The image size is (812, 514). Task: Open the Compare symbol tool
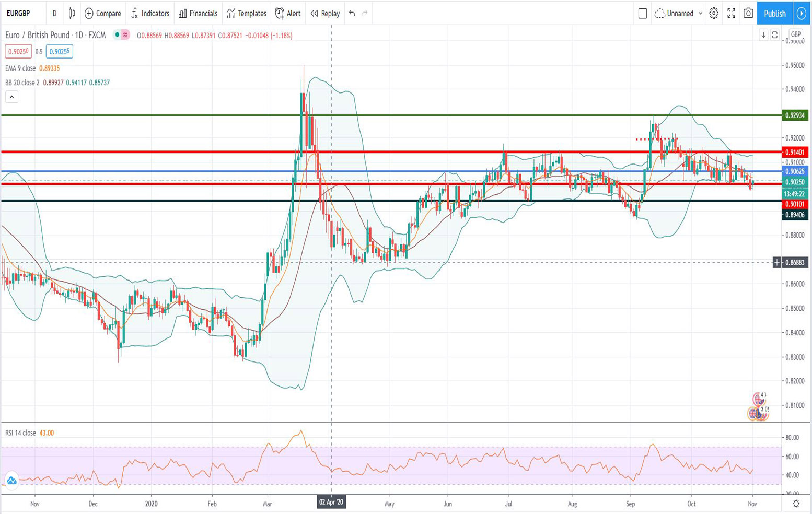click(102, 14)
